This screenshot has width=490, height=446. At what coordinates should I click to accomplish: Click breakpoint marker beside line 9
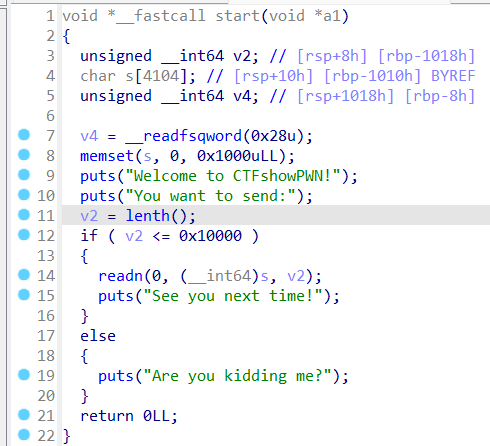[x=24, y=175]
